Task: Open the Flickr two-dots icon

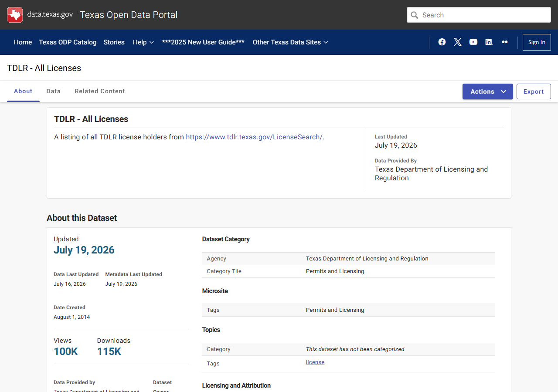Action: tap(505, 42)
